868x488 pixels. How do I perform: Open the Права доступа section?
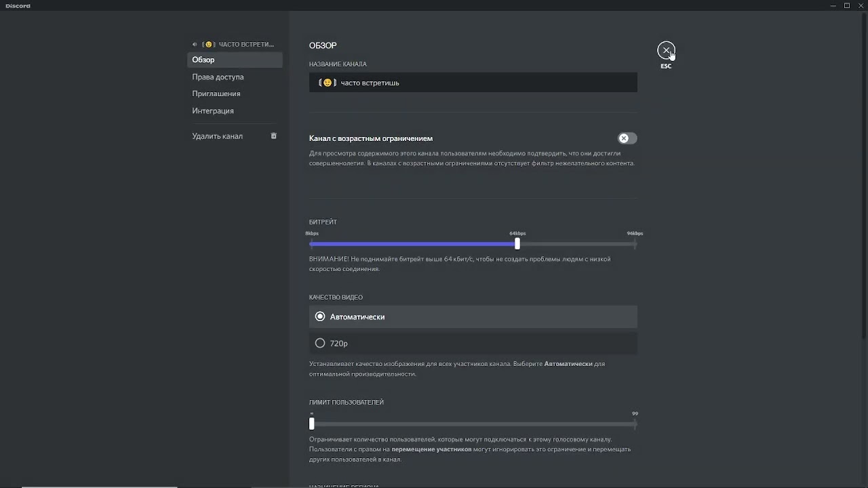218,77
